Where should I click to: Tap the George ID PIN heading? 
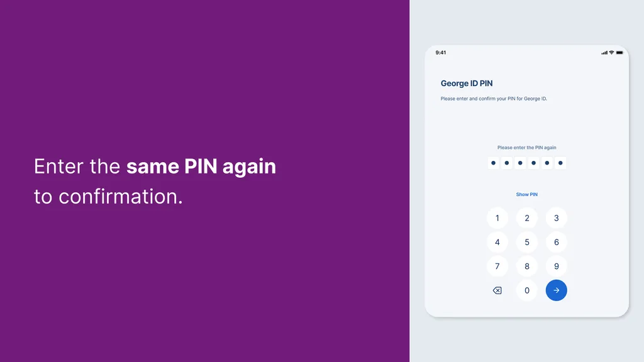[x=466, y=83]
